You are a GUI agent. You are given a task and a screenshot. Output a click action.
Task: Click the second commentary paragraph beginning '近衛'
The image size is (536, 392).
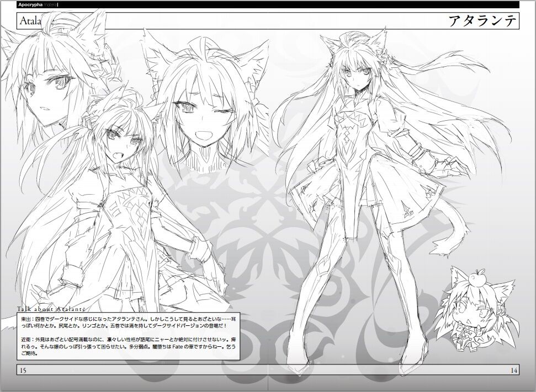pyautogui.click(x=129, y=346)
